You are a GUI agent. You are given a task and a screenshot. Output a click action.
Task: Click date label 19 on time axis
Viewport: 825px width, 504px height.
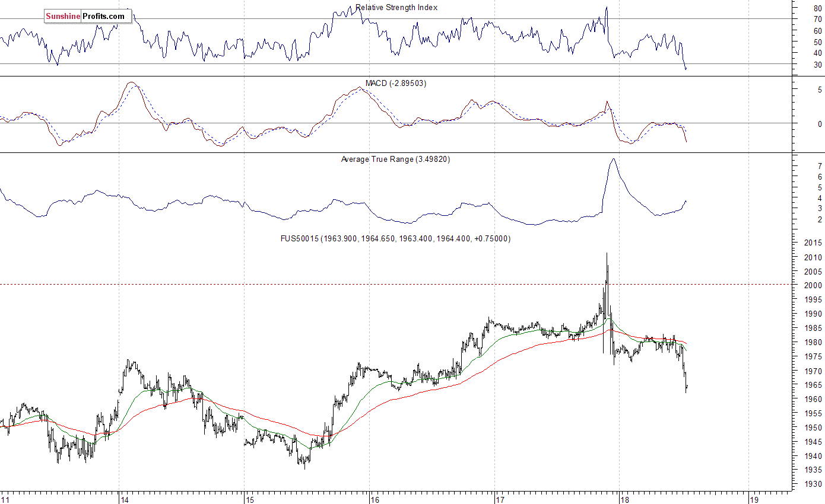click(x=754, y=499)
